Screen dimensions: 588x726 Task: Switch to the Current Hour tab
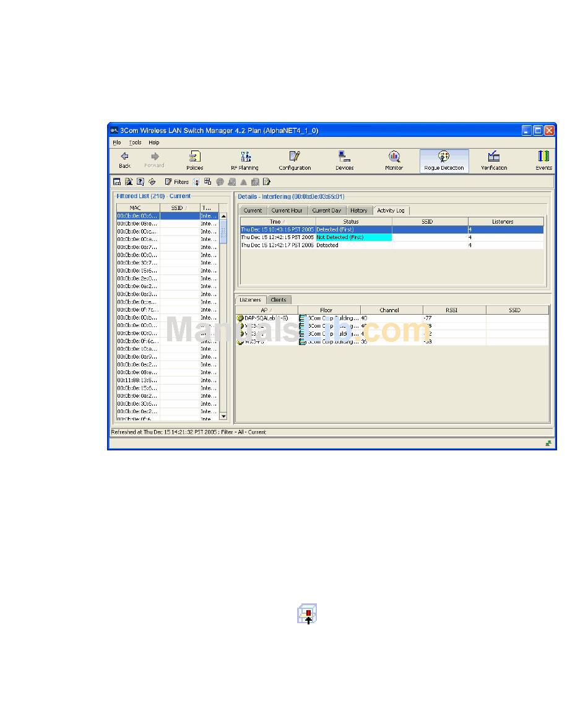coord(287,210)
